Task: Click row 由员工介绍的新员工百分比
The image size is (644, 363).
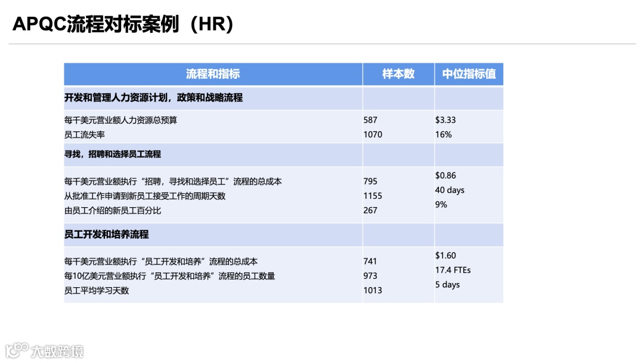Action: coord(113,211)
